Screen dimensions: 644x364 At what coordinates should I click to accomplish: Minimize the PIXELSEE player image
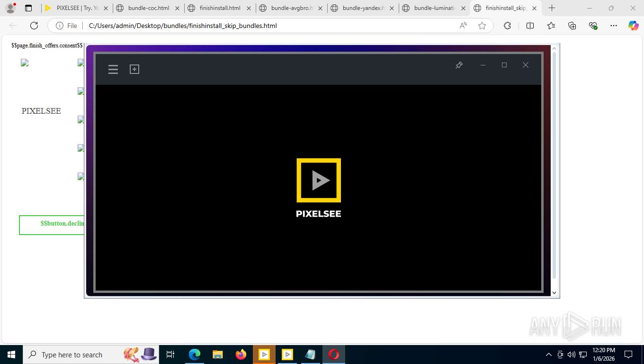pos(483,65)
